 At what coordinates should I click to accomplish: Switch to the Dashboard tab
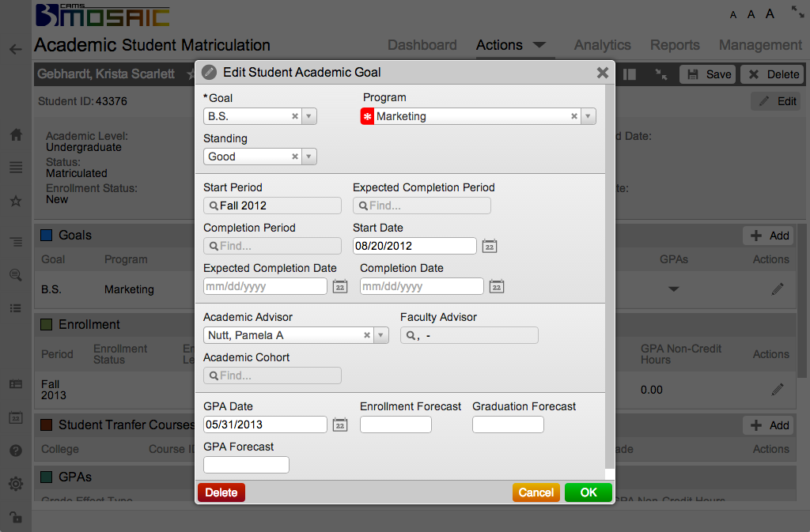(422, 45)
